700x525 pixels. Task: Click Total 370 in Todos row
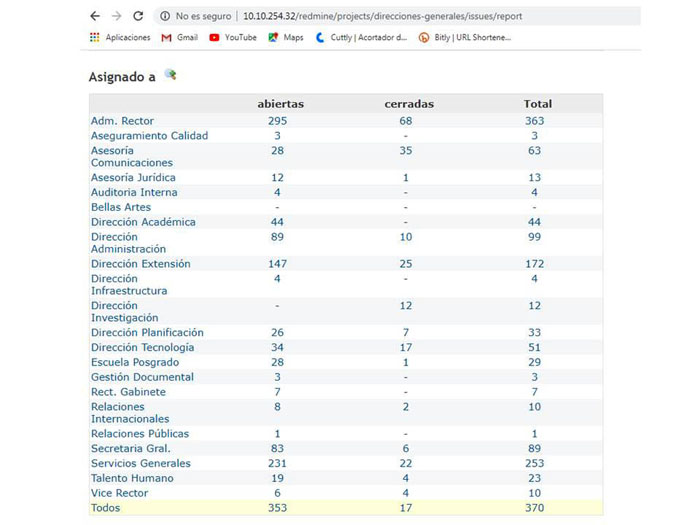(534, 508)
